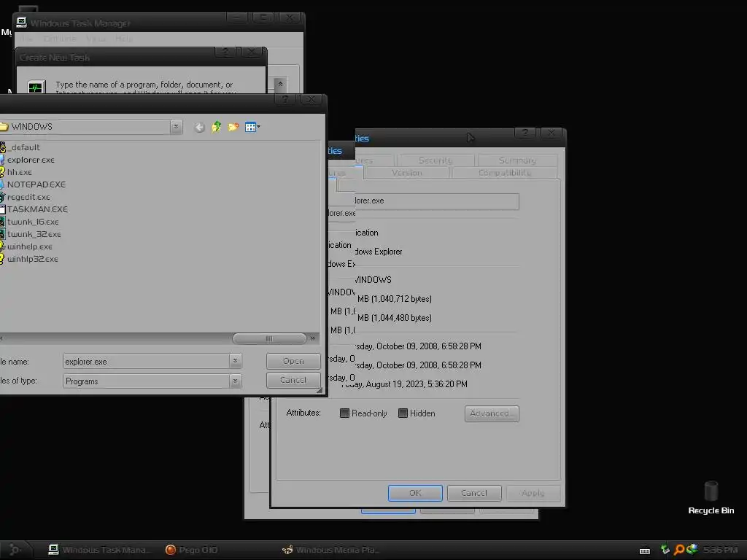Screen dimensions: 747x560
Task: Click the File name input containing explorer.exe
Action: [x=146, y=361]
